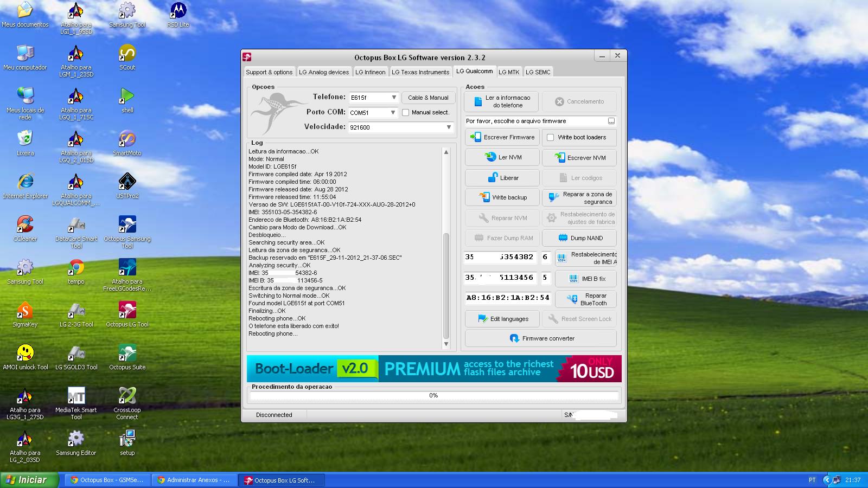Switch to Octopus Box - GSMSe taskbar item
868x488 pixels.
107,480
